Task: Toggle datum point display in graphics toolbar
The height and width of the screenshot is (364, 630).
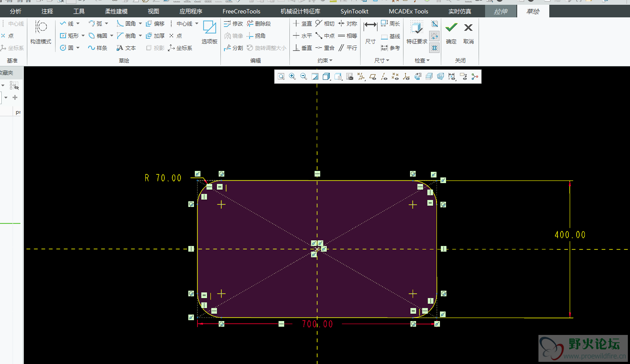Action: point(395,77)
